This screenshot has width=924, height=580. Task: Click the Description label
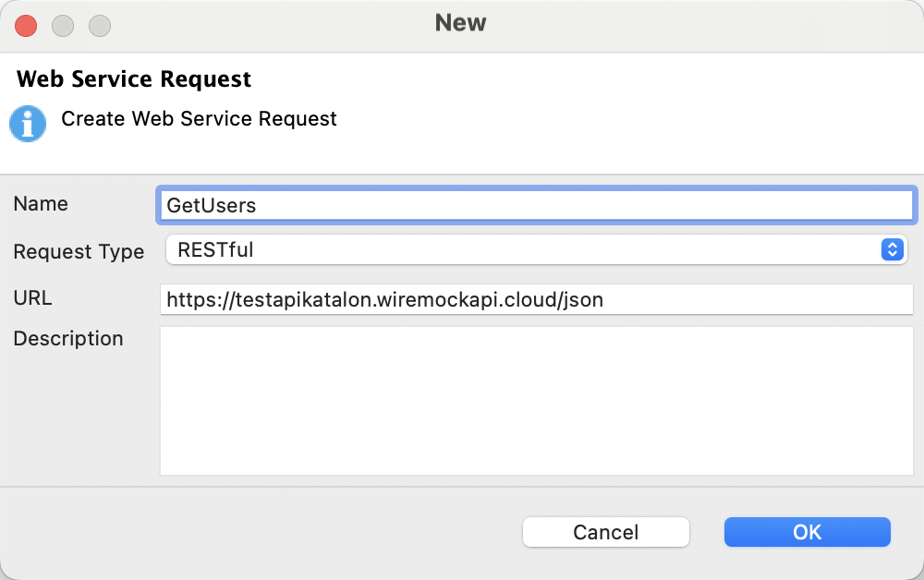click(68, 339)
